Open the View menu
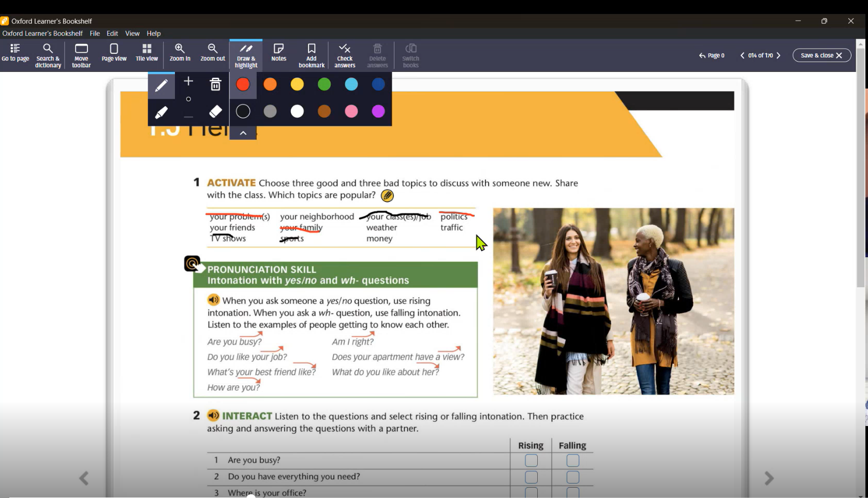The image size is (868, 498). coord(132,33)
